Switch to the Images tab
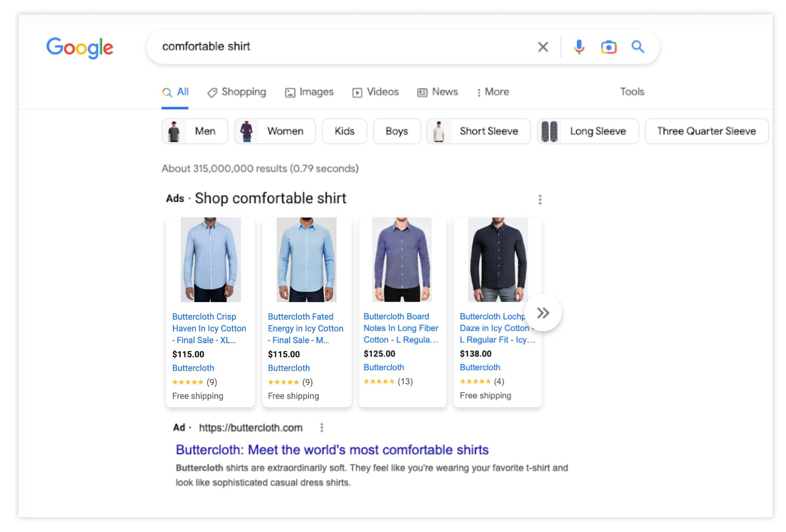This screenshot has height=532, width=786. pyautogui.click(x=309, y=92)
